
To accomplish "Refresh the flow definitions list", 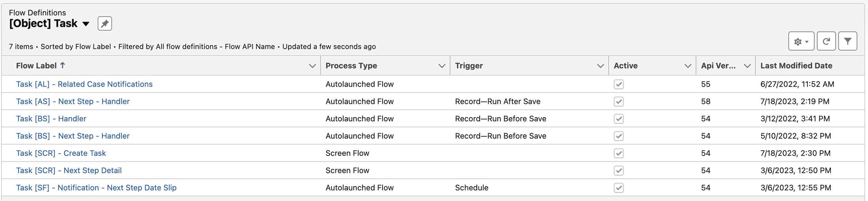I will pyautogui.click(x=826, y=41).
